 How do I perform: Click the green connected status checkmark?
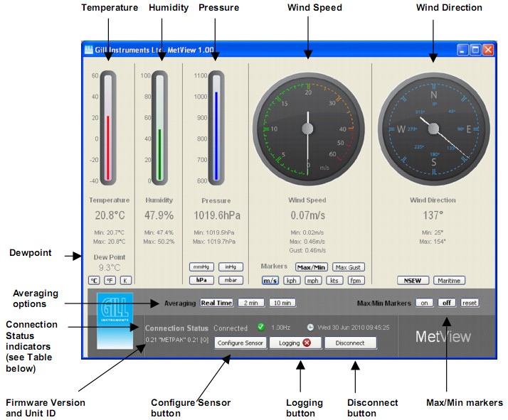click(260, 328)
